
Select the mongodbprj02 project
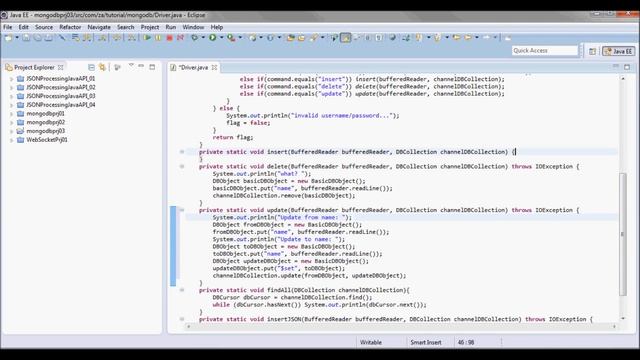pyautogui.click(x=46, y=122)
